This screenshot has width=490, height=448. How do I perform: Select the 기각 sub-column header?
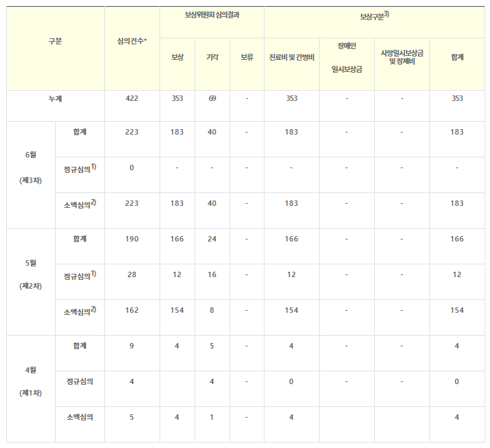pyautogui.click(x=212, y=57)
